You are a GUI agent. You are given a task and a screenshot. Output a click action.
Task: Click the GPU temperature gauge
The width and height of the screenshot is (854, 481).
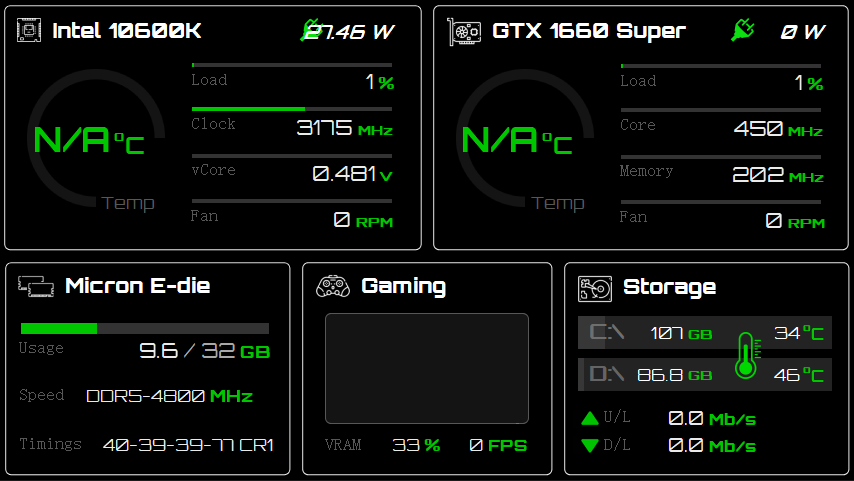coord(518,142)
